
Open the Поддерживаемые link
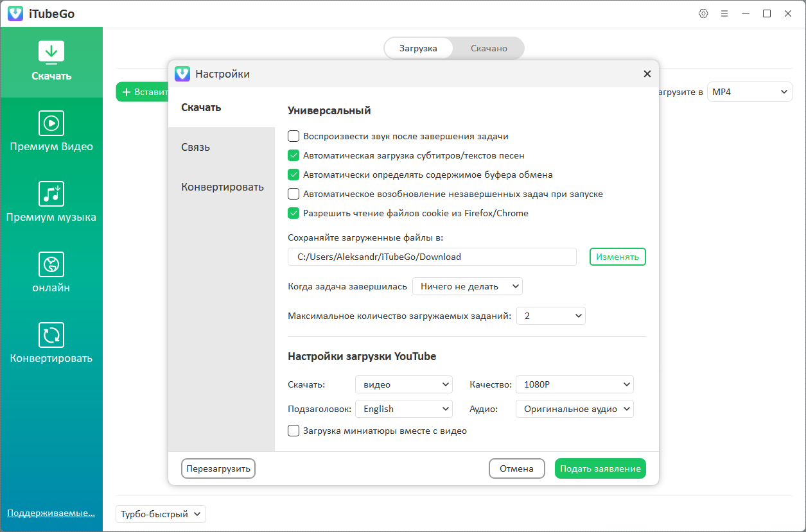point(51,513)
